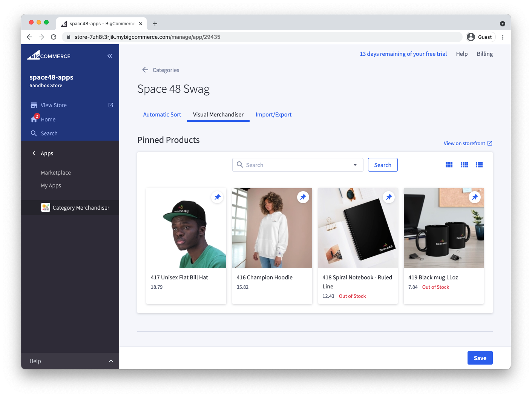This screenshot has width=532, height=397.
Task: Click browser back arrow
Action: click(29, 37)
